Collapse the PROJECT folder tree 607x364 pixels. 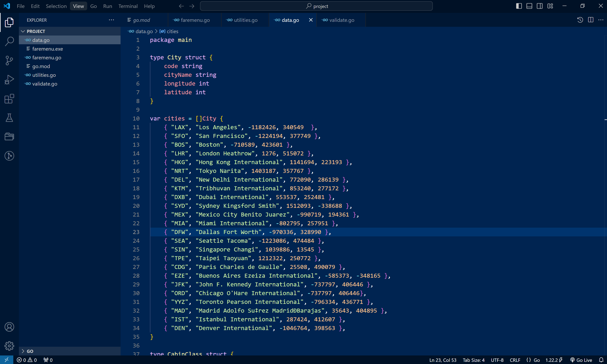[x=23, y=31]
